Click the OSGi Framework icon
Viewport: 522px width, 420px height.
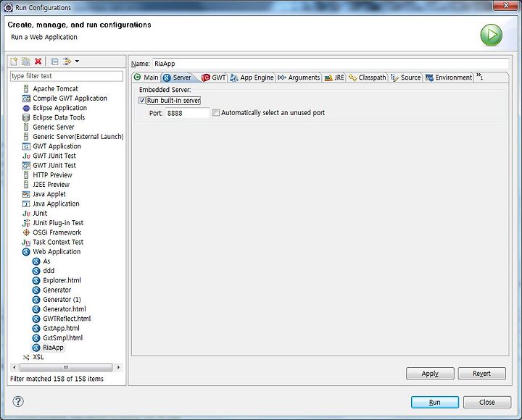coord(26,232)
